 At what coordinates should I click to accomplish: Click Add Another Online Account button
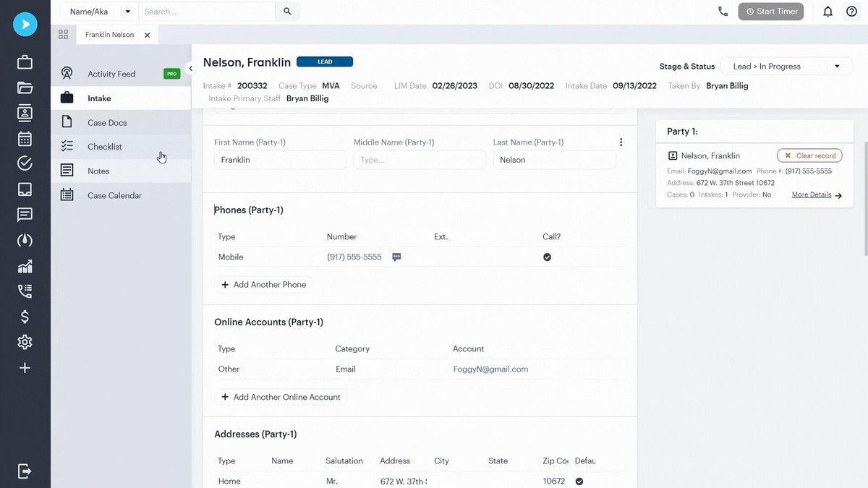(x=281, y=397)
